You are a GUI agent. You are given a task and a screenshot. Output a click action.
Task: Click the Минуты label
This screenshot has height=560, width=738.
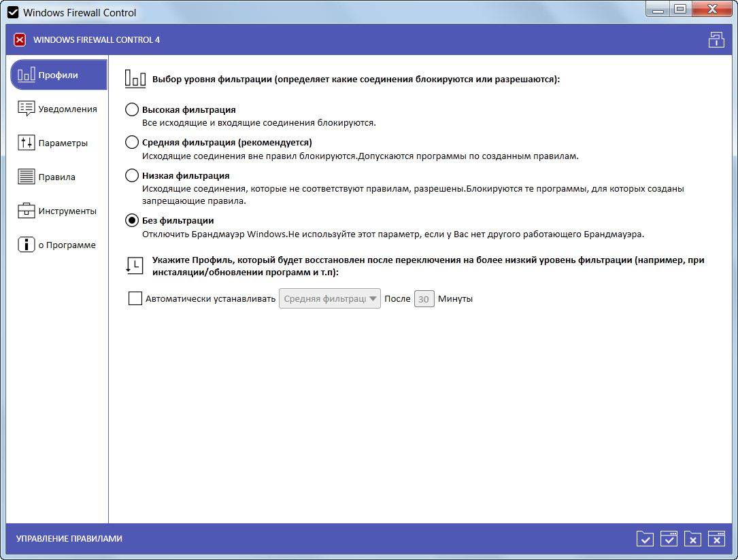[x=455, y=298]
